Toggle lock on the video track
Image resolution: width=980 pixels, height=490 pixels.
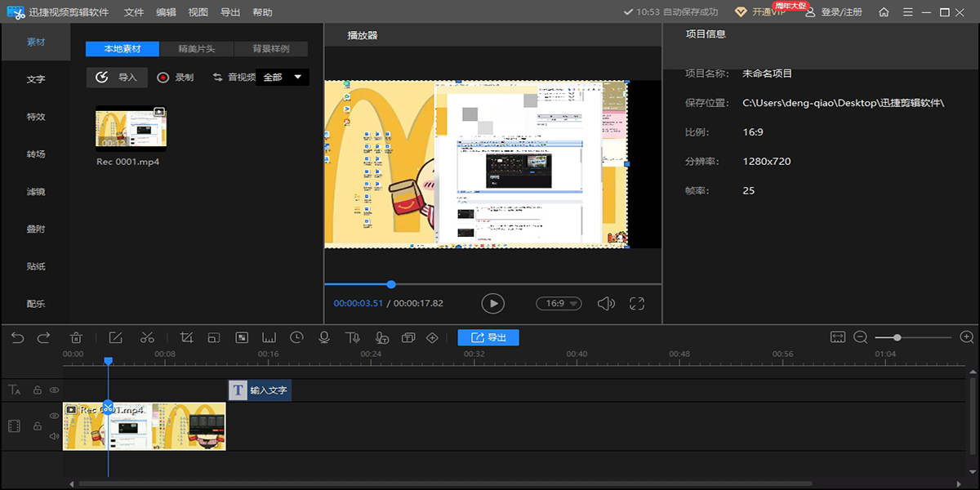[x=37, y=426]
